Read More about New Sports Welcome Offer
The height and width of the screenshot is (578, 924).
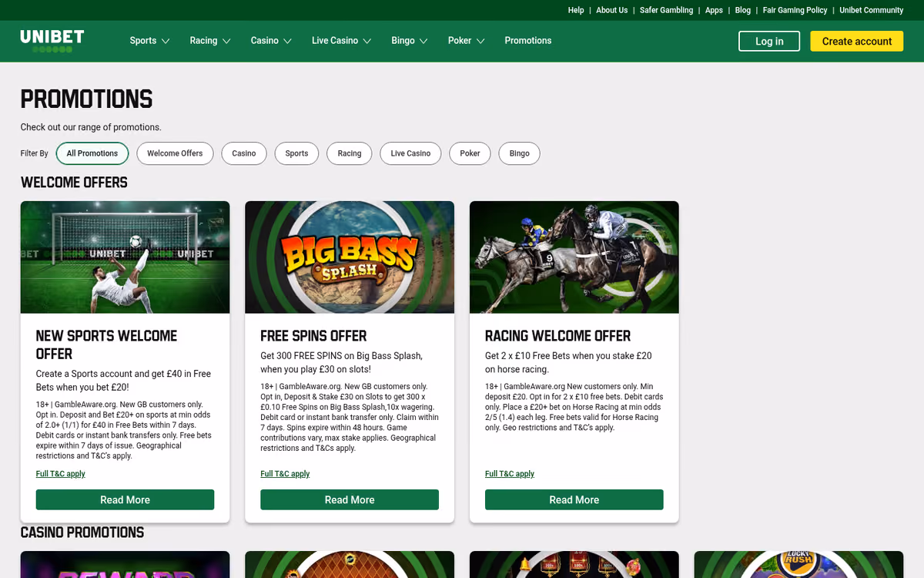pyautogui.click(x=125, y=499)
